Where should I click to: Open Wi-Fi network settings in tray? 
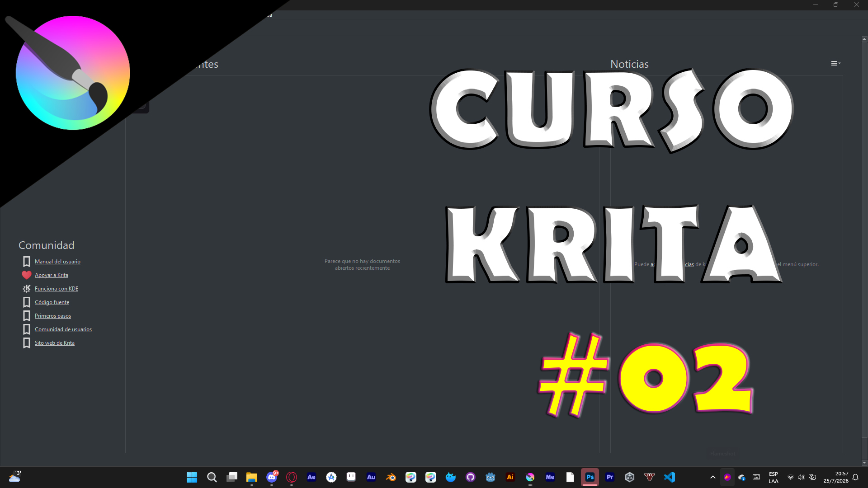791,477
